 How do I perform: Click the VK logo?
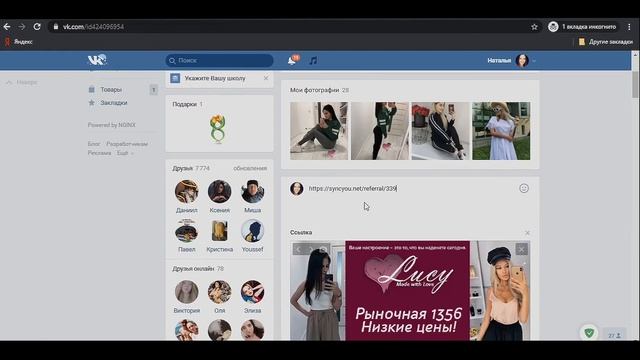[x=97, y=60]
